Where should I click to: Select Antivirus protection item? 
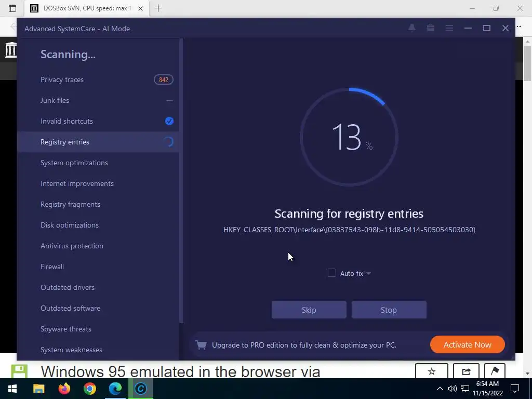coord(98,246)
